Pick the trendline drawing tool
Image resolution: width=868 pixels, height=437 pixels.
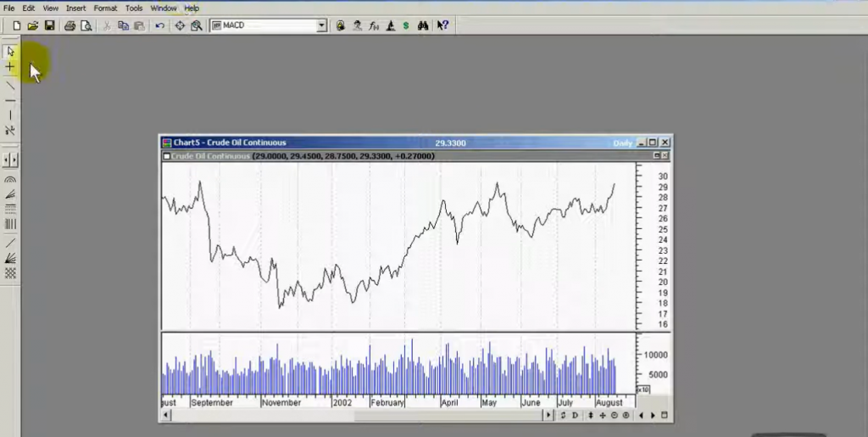click(10, 85)
